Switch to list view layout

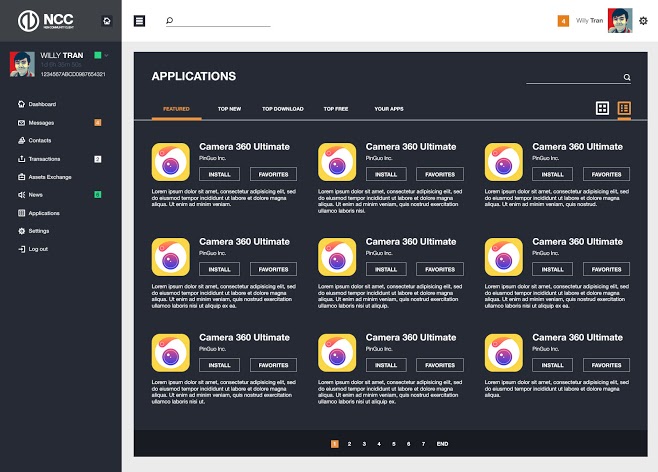click(624, 108)
